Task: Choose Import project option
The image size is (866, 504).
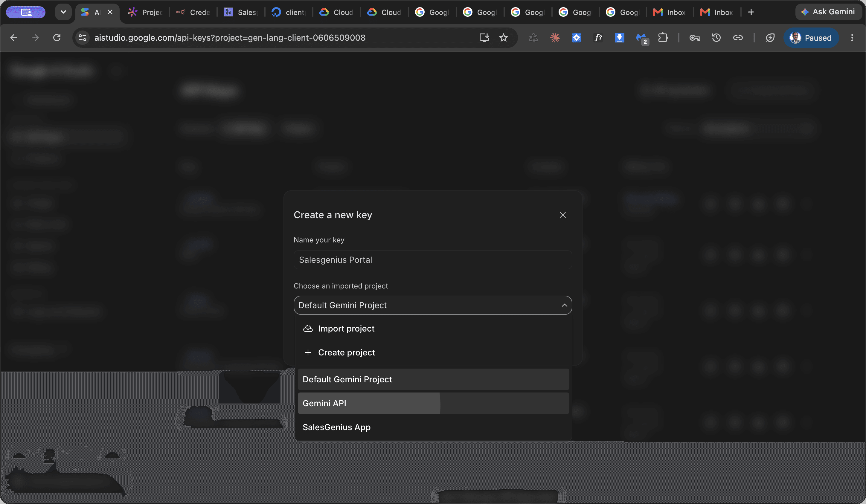Action: pos(433,329)
